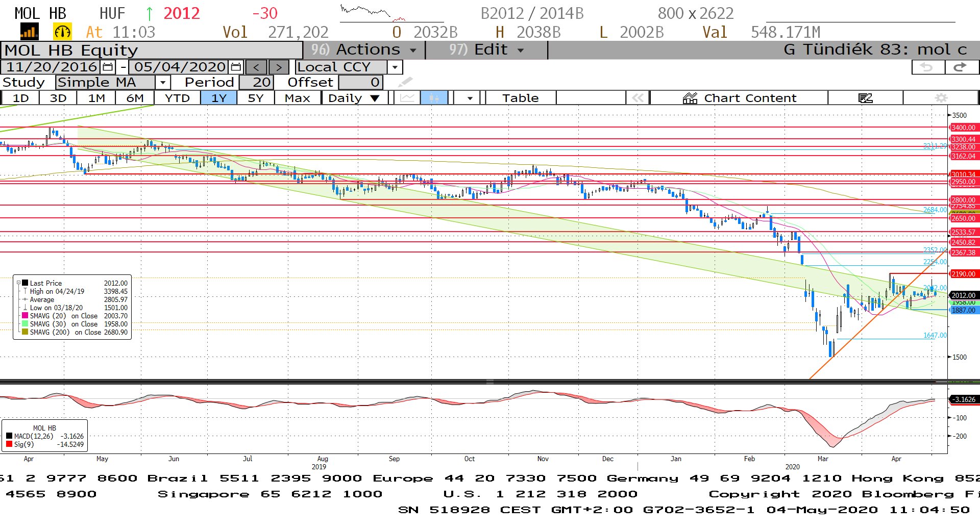This screenshot has height=530, width=980.
Task: Open the Edit menu
Action: (x=486, y=50)
